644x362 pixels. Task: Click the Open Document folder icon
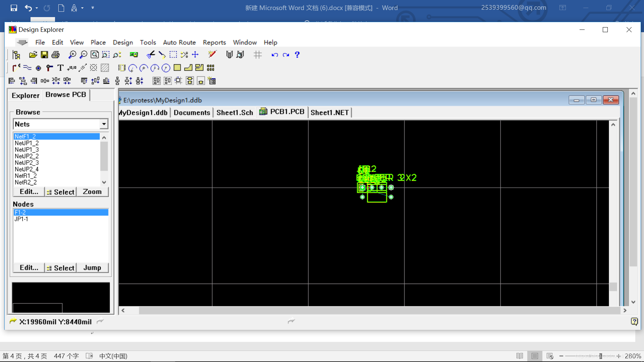coord(33,55)
